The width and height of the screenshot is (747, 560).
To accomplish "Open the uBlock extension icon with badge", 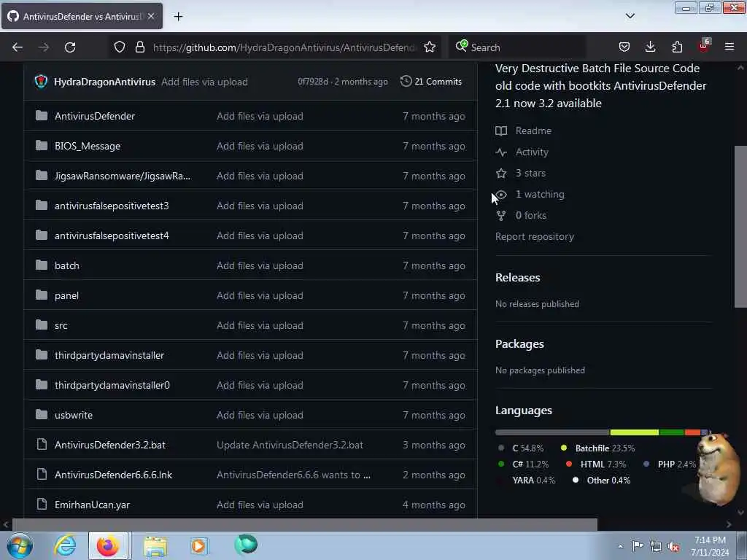I will tap(704, 46).
